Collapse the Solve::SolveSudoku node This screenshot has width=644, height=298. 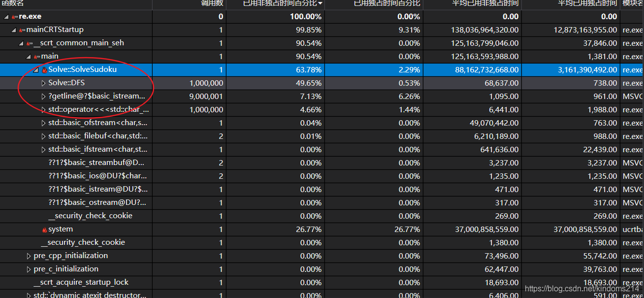(x=36, y=70)
